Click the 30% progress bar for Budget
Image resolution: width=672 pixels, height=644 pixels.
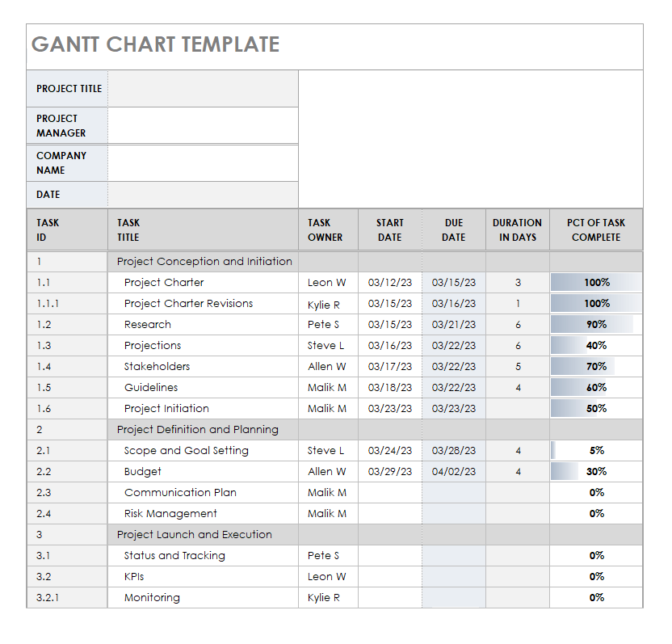pos(596,472)
